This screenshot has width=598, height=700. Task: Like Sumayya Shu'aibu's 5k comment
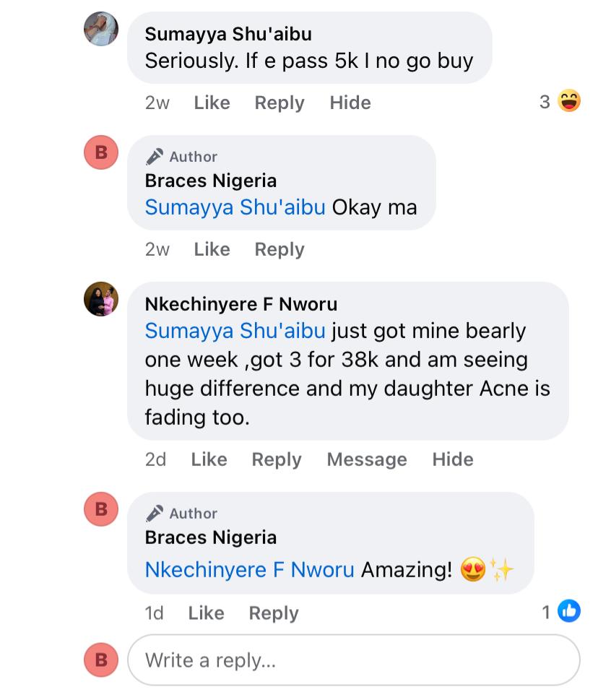click(212, 103)
